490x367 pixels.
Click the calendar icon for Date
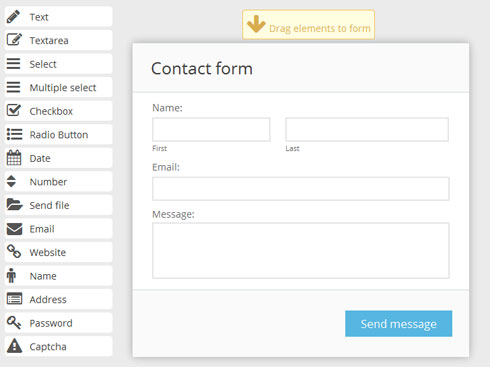click(14, 158)
